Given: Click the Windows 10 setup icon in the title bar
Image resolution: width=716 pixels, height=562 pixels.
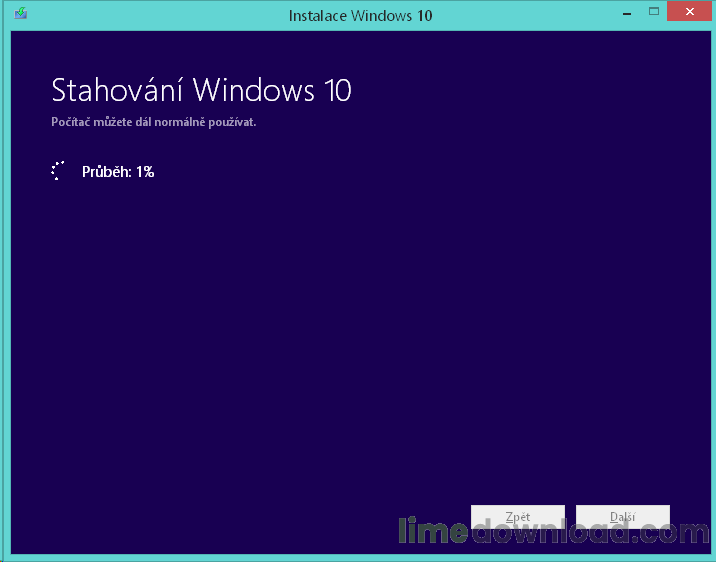Looking at the screenshot, I should coord(21,13).
